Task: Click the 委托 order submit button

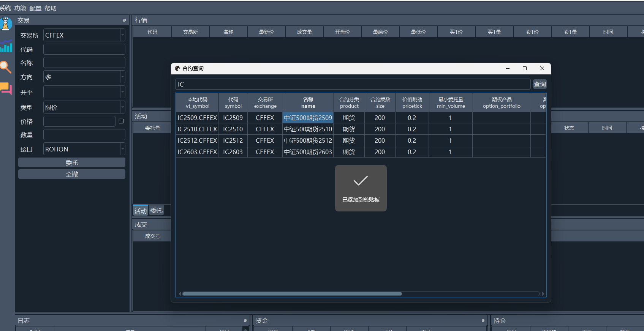Action: click(x=72, y=162)
